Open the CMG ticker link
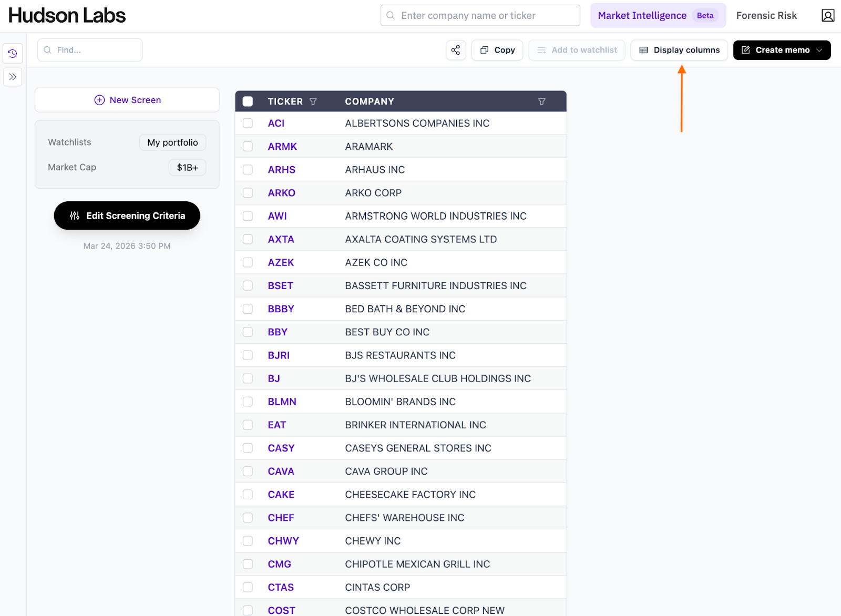The height and width of the screenshot is (616, 841). pyautogui.click(x=279, y=564)
